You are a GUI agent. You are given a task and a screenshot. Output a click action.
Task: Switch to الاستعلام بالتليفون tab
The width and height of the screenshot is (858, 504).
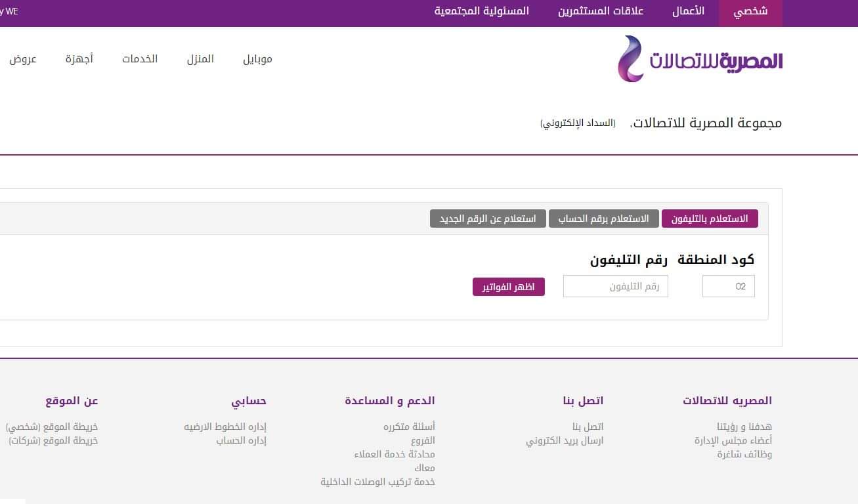pyautogui.click(x=710, y=219)
